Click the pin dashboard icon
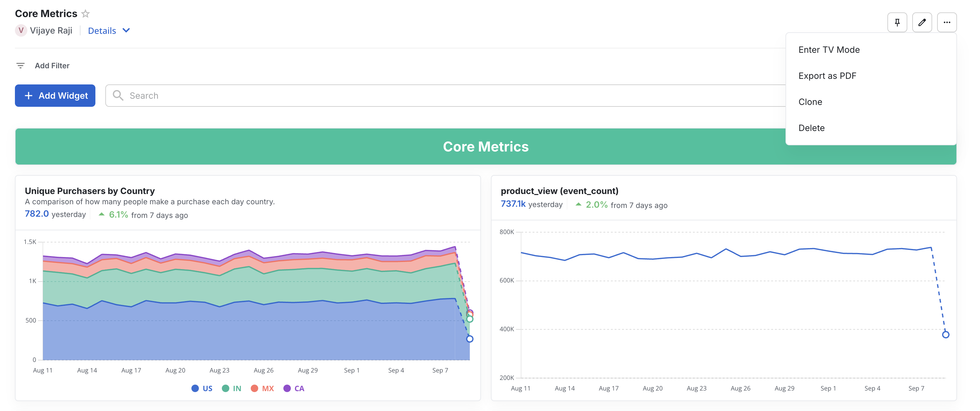Viewport: 980px width, 411px height. pyautogui.click(x=897, y=22)
